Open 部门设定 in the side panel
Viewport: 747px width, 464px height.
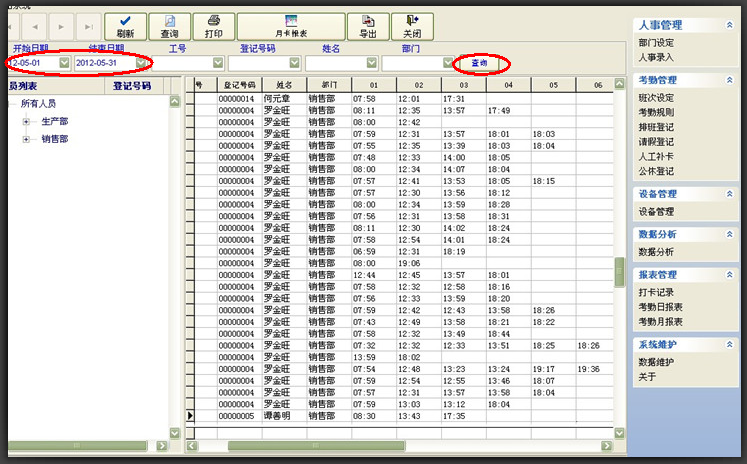pyautogui.click(x=656, y=43)
